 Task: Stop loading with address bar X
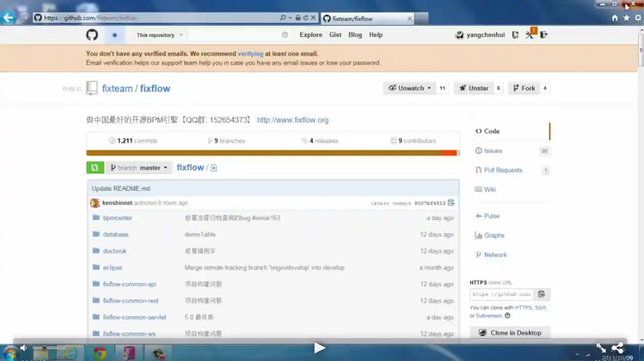click(x=313, y=18)
